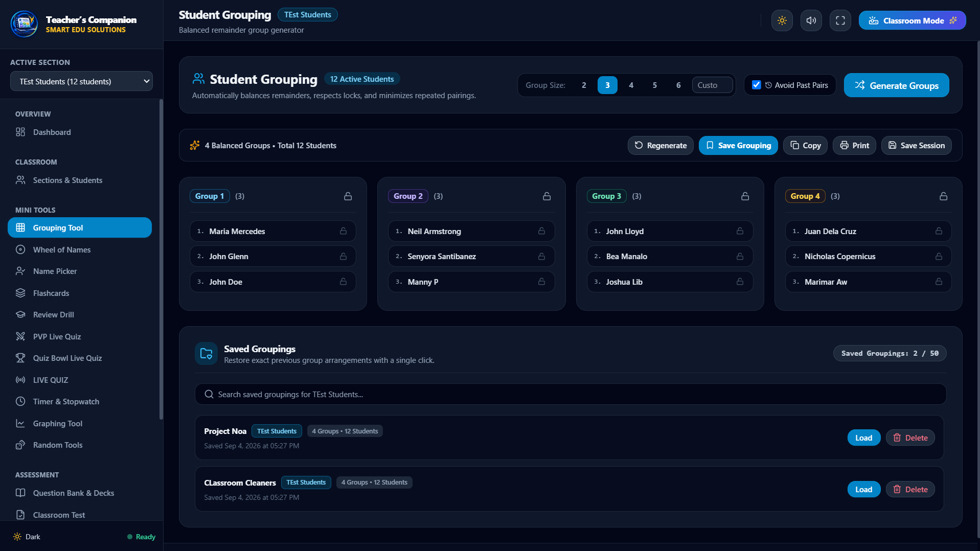Click the Generate Groups button
Image resolution: width=980 pixels, height=551 pixels.
[896, 85]
